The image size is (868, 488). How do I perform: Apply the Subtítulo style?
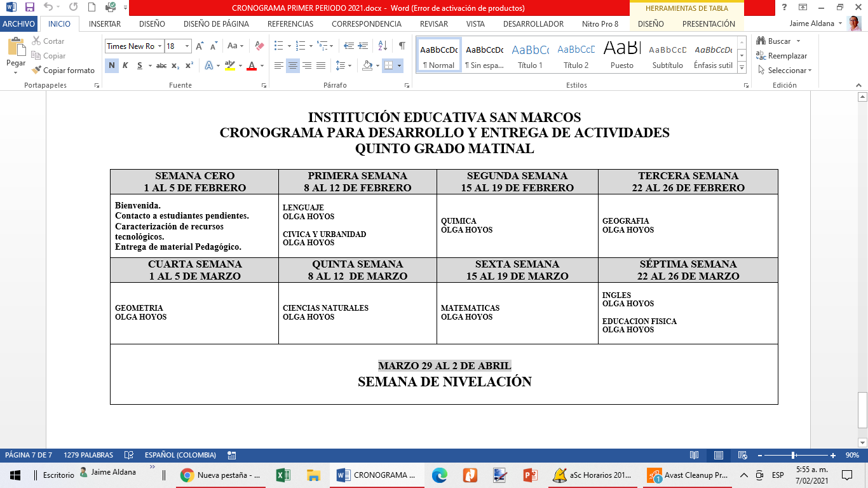tap(667, 56)
